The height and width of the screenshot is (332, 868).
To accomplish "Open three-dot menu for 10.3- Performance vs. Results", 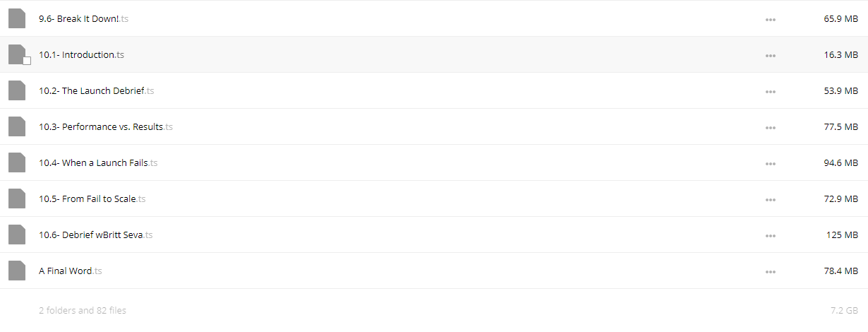I will tap(771, 127).
